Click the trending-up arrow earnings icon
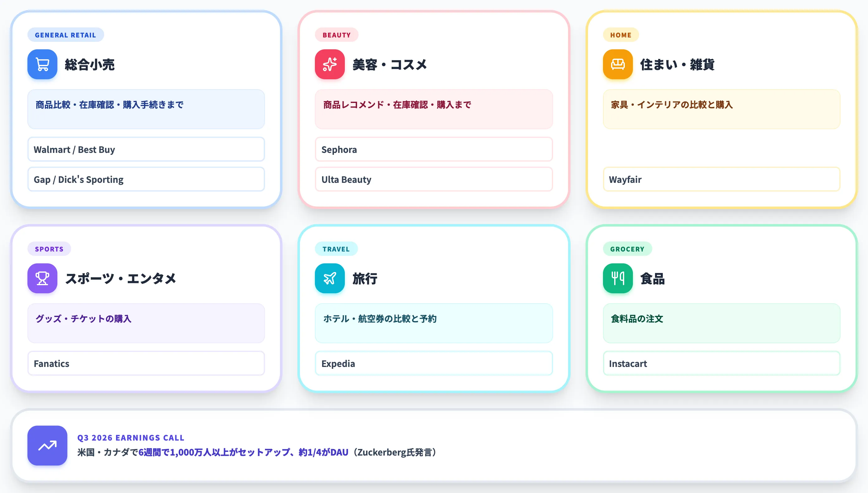 pos(47,446)
